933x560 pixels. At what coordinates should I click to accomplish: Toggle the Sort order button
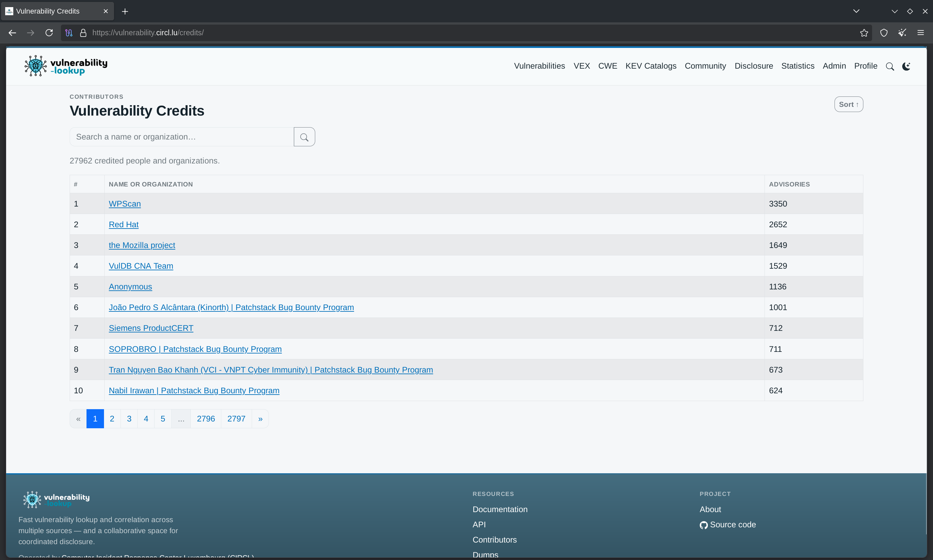(849, 105)
